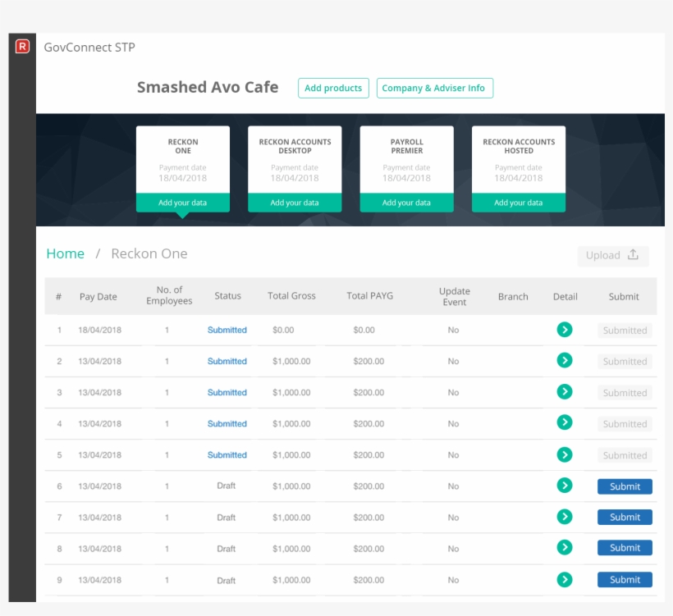Click the Add products button
The width and height of the screenshot is (673, 616).
pyautogui.click(x=333, y=88)
